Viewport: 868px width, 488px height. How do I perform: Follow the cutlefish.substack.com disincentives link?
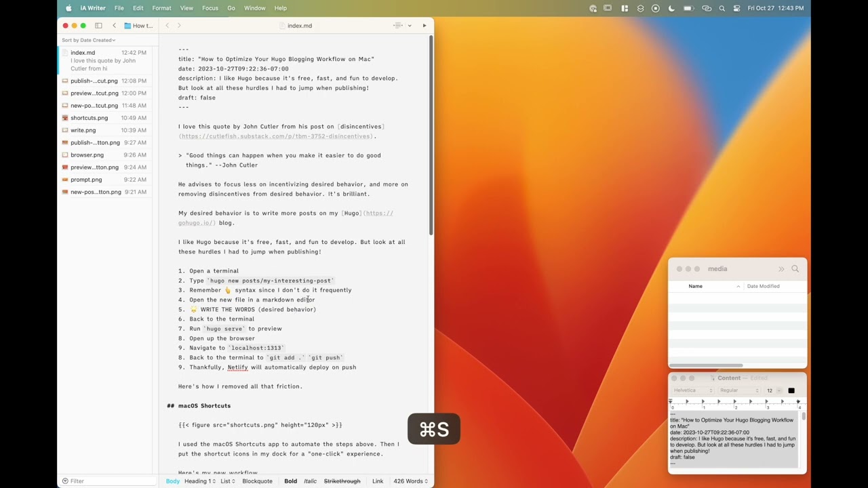point(277,136)
